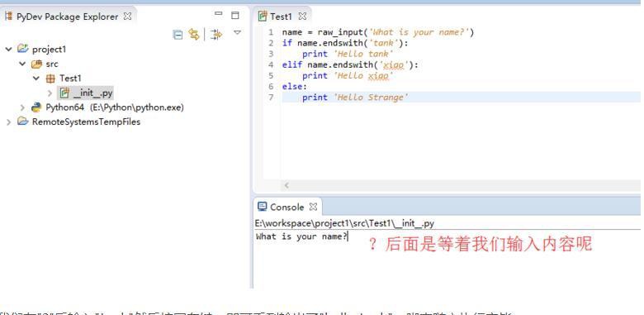Click the Console tab monitor icon
This screenshot has width=644, height=315.
pos(262,207)
